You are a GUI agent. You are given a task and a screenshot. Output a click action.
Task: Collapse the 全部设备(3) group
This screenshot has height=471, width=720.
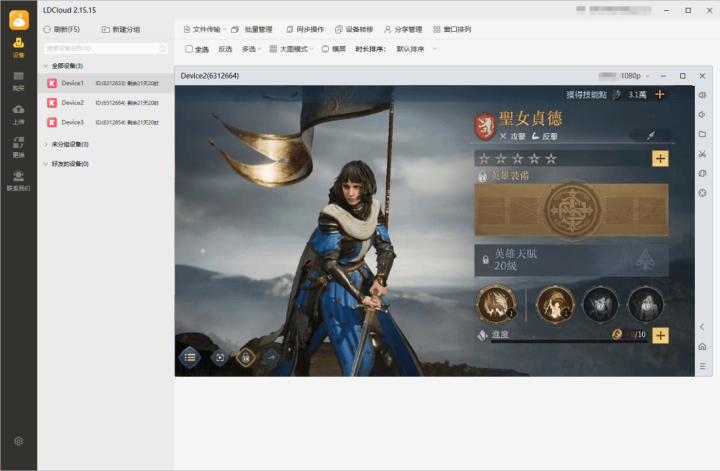[x=45, y=66]
